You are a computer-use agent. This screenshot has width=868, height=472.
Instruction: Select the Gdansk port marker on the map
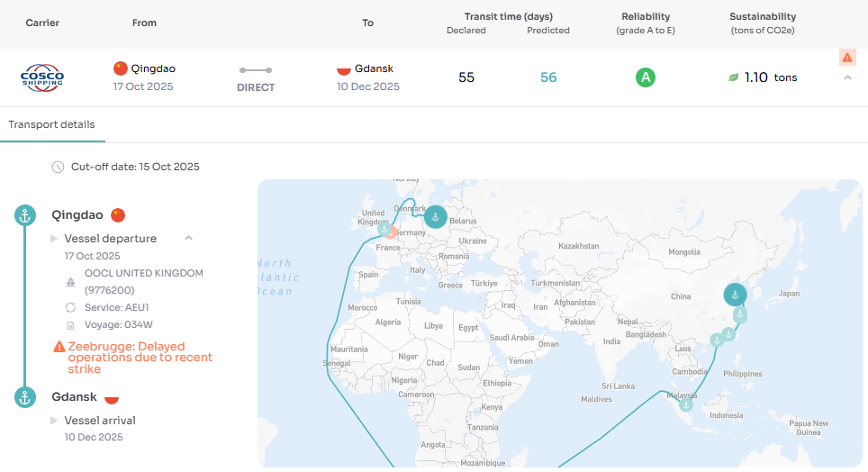coord(435,216)
